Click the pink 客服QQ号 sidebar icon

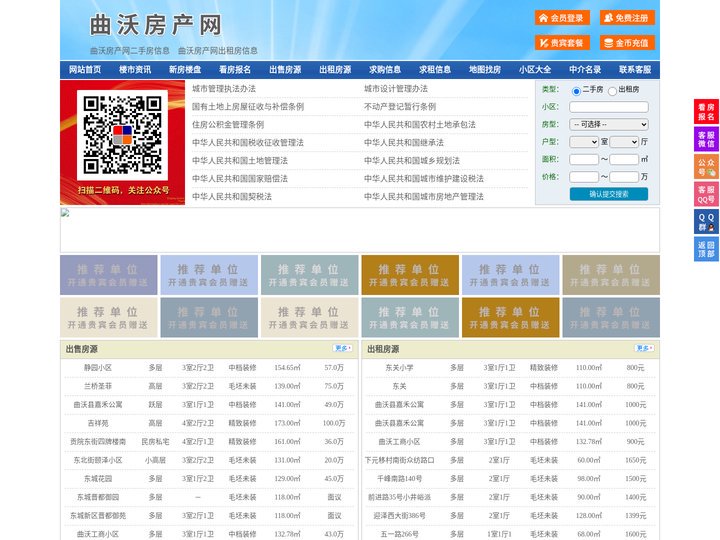[706, 194]
